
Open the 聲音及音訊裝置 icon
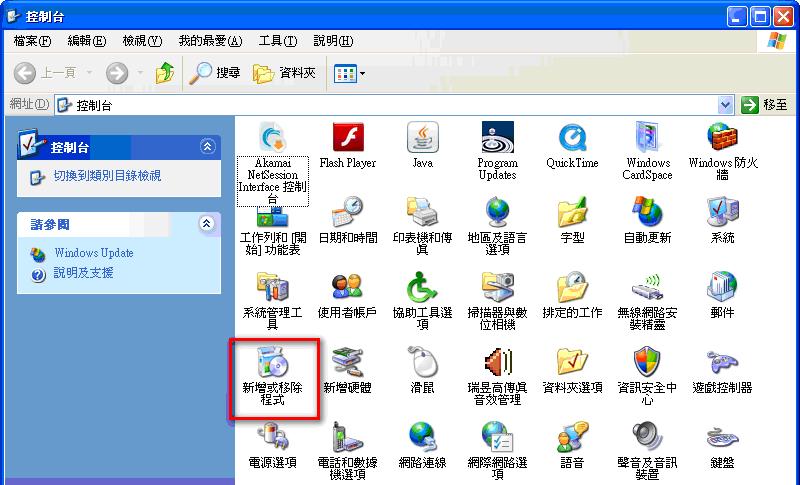point(647,437)
